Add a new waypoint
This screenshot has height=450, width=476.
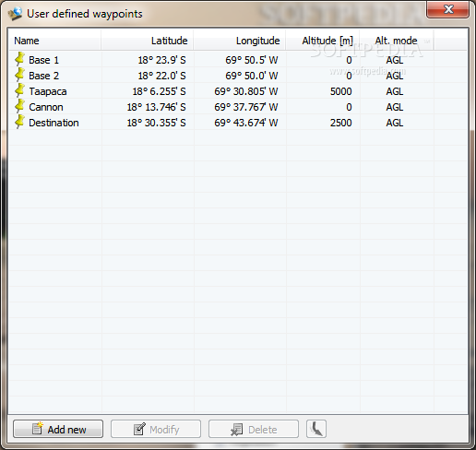(x=58, y=429)
